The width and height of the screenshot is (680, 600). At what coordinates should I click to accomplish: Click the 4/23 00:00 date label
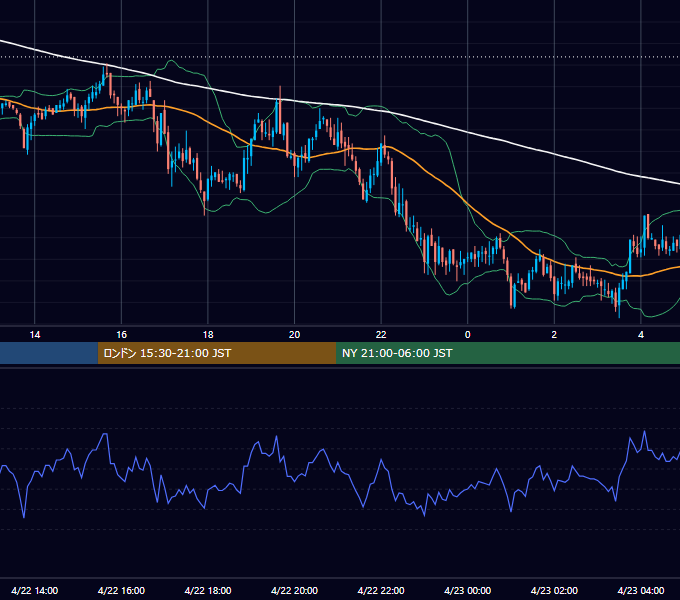point(468,590)
